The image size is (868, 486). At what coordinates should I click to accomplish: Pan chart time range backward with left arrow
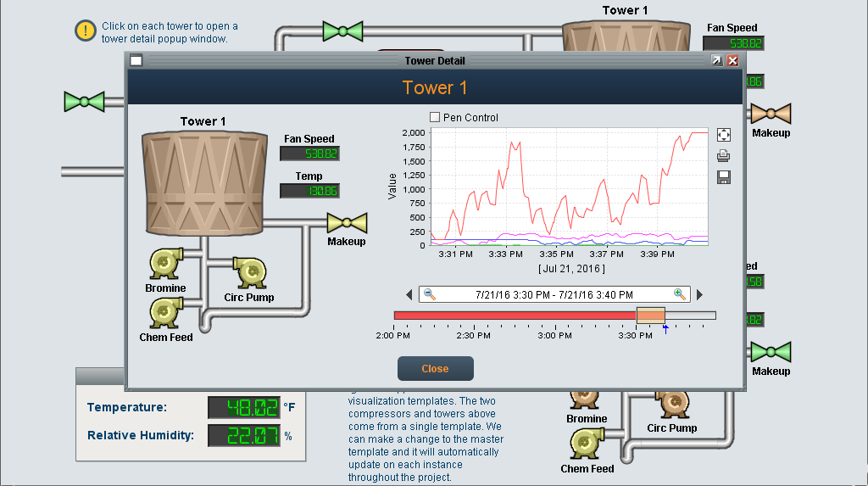[x=409, y=295]
